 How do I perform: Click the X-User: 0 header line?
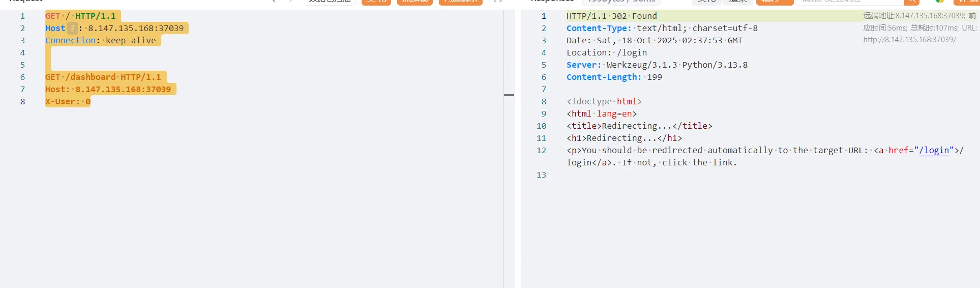pos(68,101)
